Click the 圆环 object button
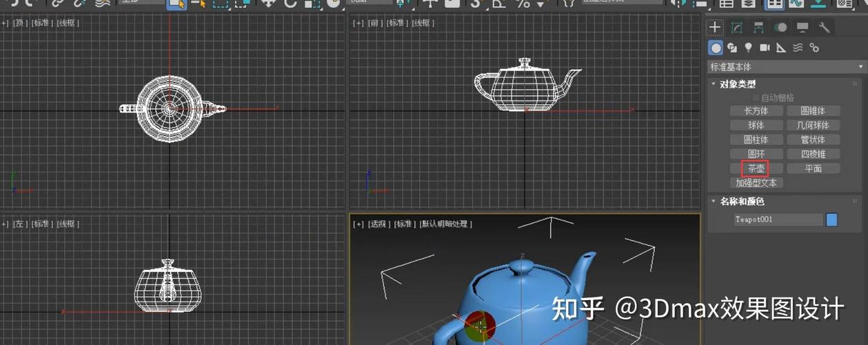Image resolution: width=868 pixels, height=345 pixels. click(x=756, y=155)
